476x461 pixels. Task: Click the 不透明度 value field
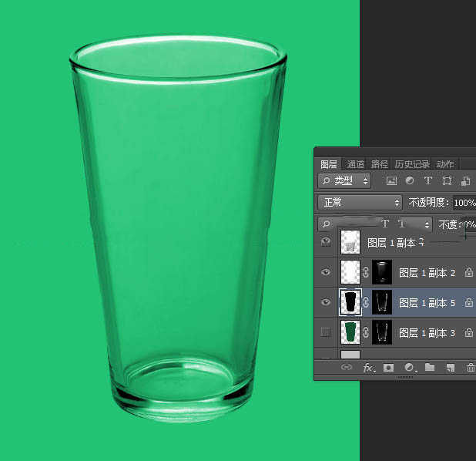tap(464, 203)
